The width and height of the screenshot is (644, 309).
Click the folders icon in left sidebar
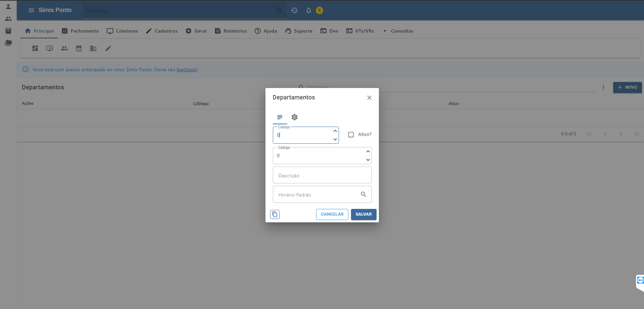click(8, 43)
